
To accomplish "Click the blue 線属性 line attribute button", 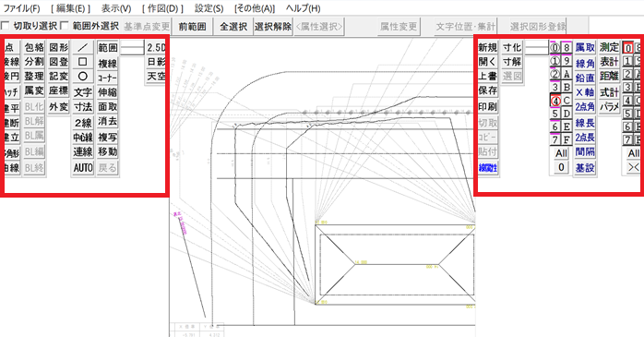I will (487, 168).
